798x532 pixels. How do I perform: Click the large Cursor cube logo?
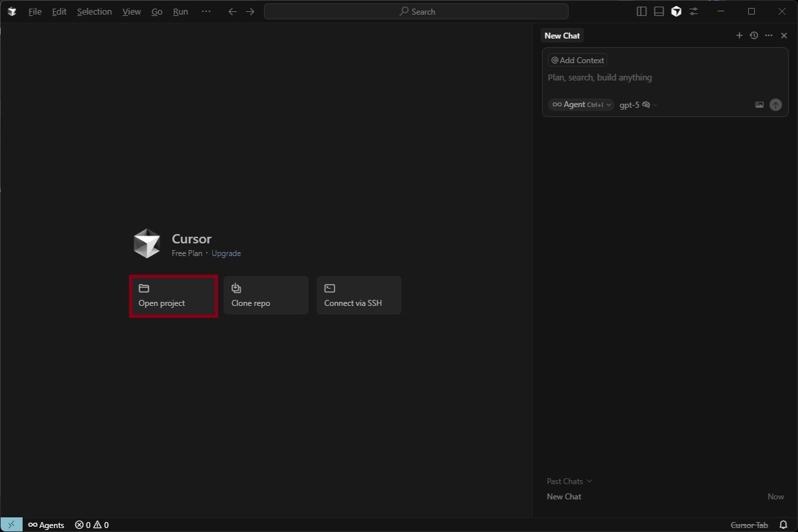(146, 243)
